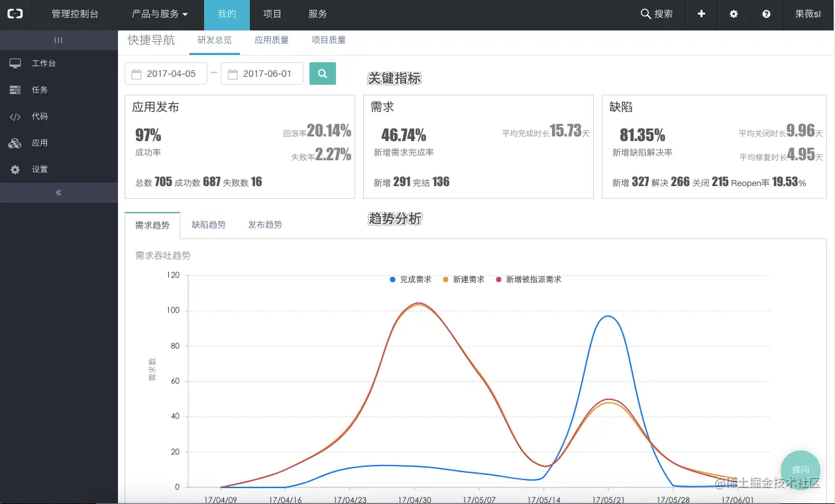This screenshot has height=504, width=835.
Task: Click the 工作台 monitor icon
Action: pos(15,64)
